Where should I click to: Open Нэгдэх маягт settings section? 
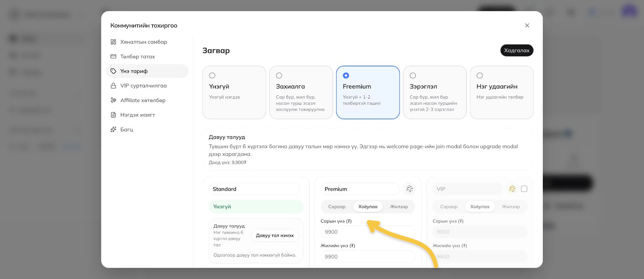pyautogui.click(x=147, y=115)
